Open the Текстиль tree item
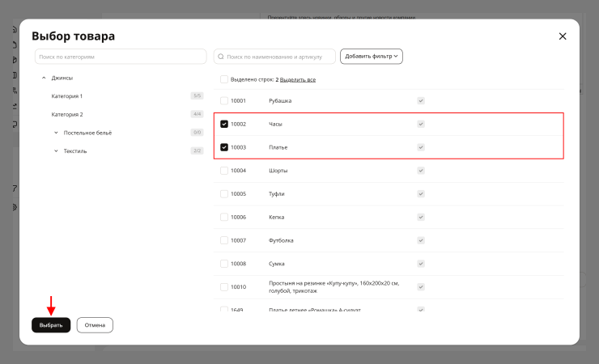 [74, 151]
